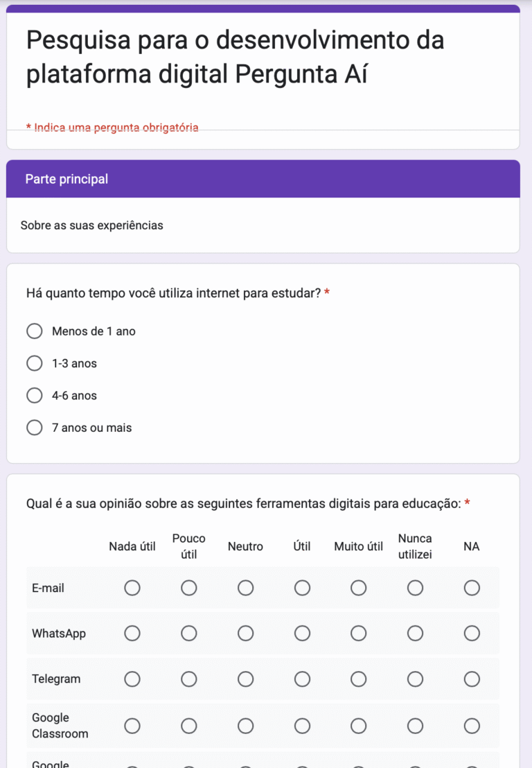The width and height of the screenshot is (532, 768).
Task: Rate Telegram as 'Muito útil'
Action: click(358, 679)
